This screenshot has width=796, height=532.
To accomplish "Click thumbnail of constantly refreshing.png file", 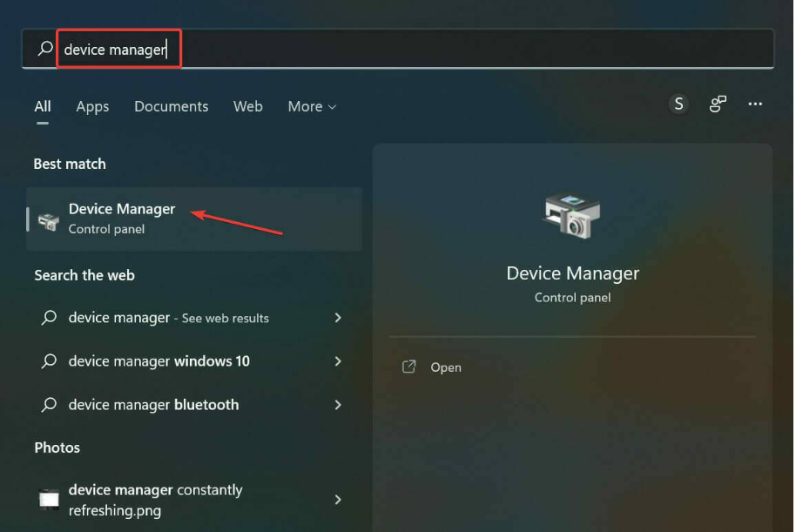I will tap(50, 499).
